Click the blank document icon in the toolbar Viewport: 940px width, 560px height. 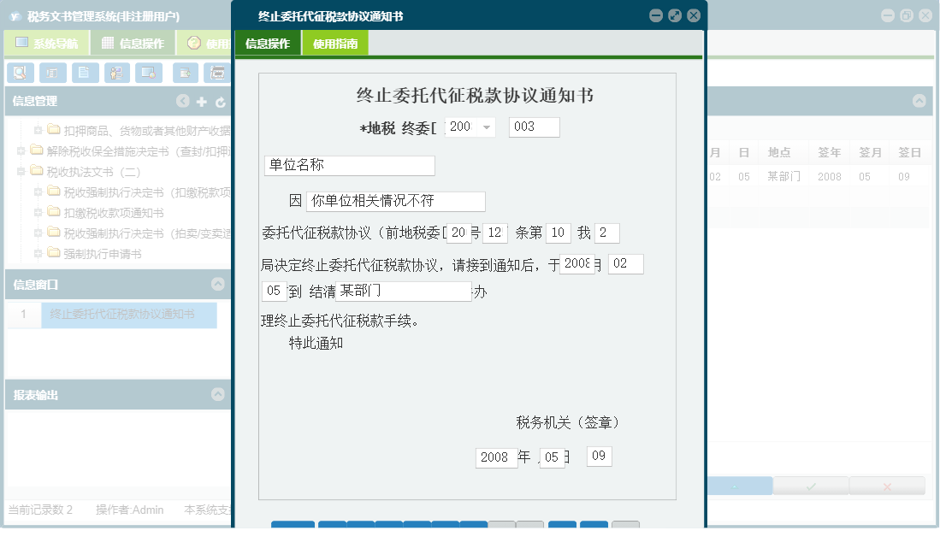(x=85, y=73)
